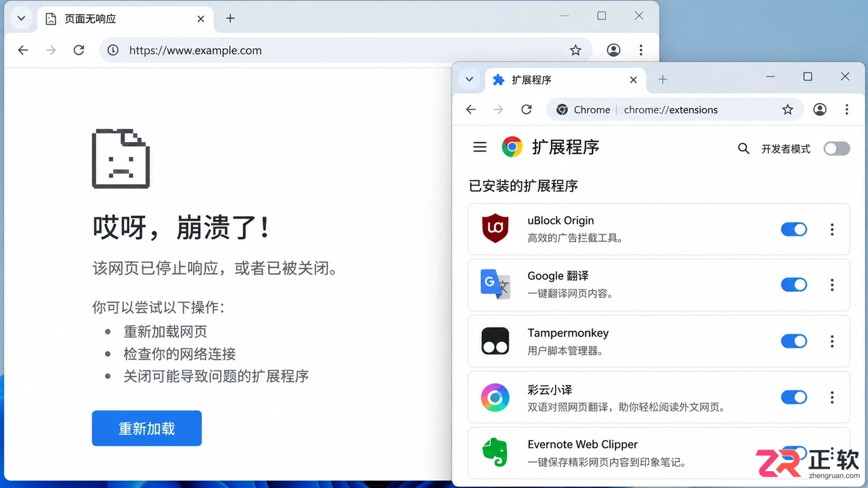Disable the uBlock Origin toggle
This screenshot has width=868, height=488.
click(794, 229)
